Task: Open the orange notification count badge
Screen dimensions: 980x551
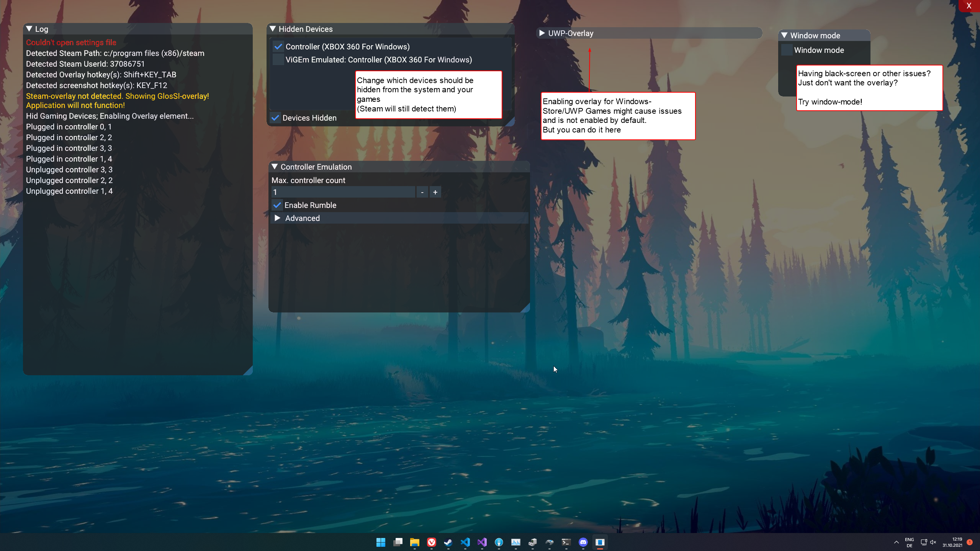Action: click(x=970, y=542)
